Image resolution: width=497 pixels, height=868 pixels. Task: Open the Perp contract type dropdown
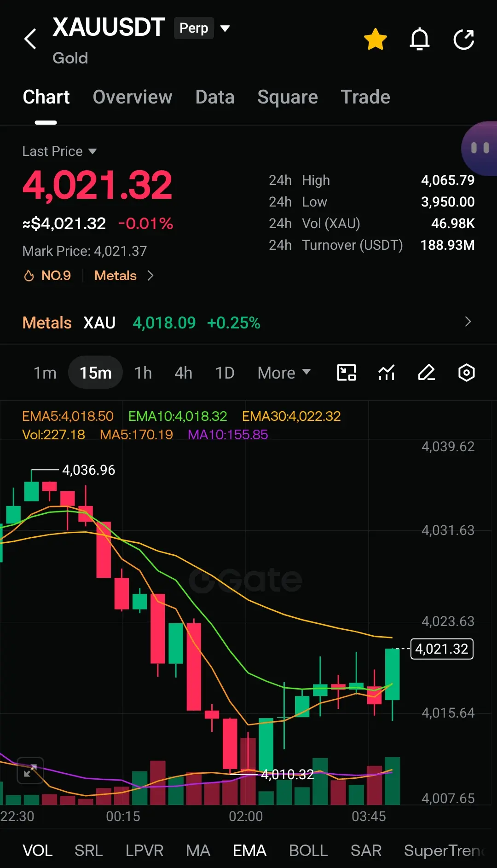click(202, 28)
